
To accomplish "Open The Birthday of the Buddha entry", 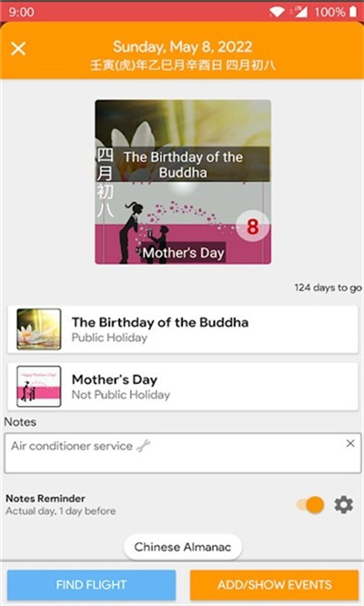I will pyautogui.click(x=183, y=329).
